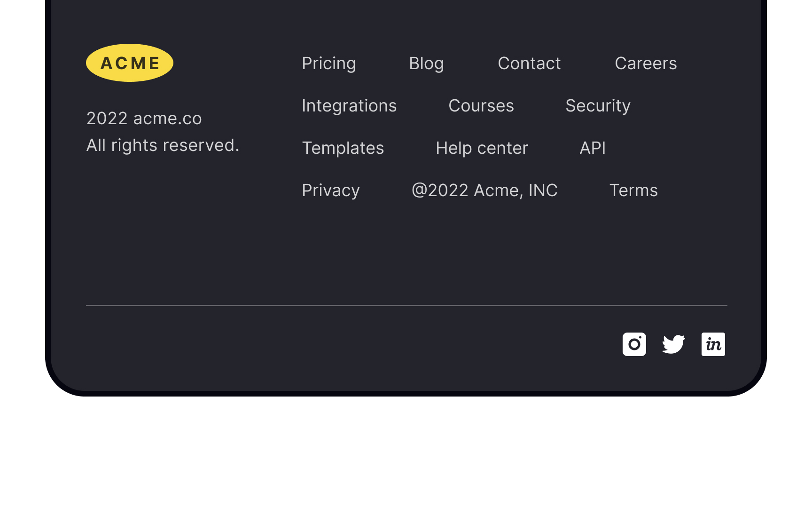Open the Integrations footer link
This screenshot has width=812, height=508.
pyautogui.click(x=349, y=106)
